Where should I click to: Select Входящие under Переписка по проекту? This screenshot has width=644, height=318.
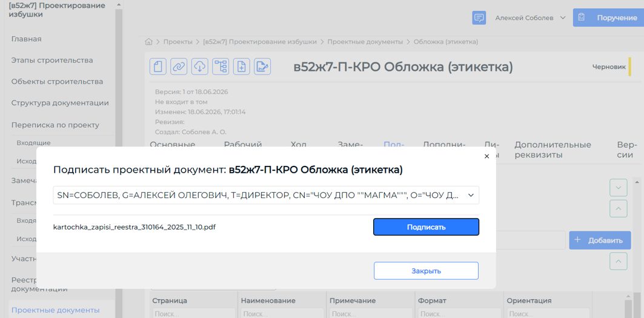(x=34, y=142)
